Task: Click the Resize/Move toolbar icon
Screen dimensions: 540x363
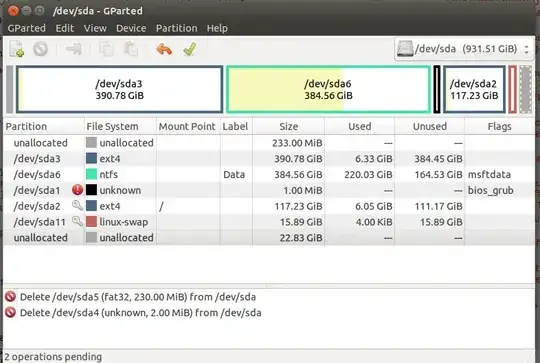Action: pos(73,49)
